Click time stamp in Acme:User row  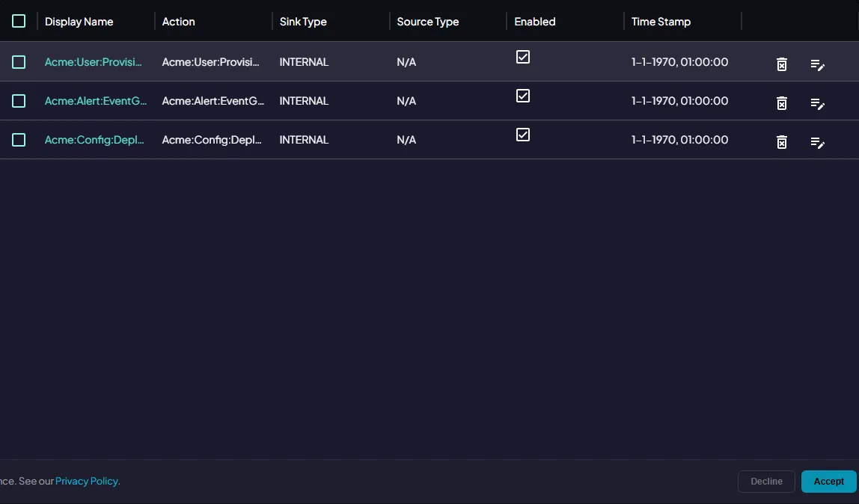pos(679,62)
